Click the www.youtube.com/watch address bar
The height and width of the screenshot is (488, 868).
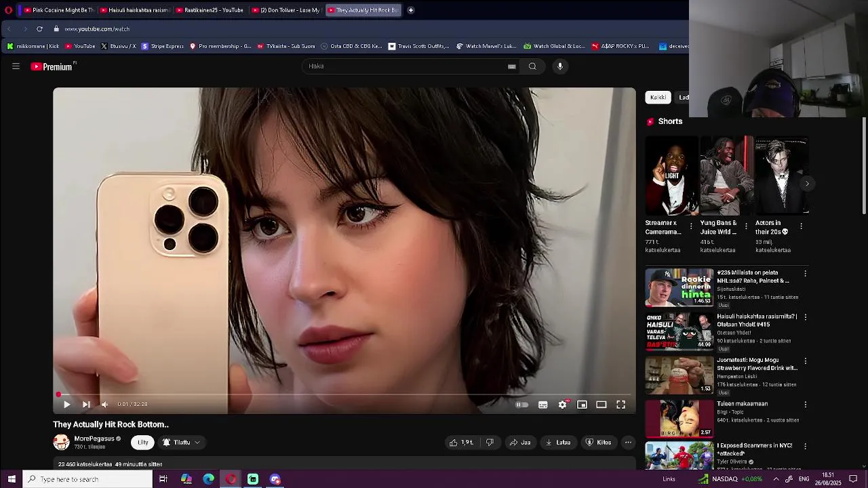coord(97,29)
